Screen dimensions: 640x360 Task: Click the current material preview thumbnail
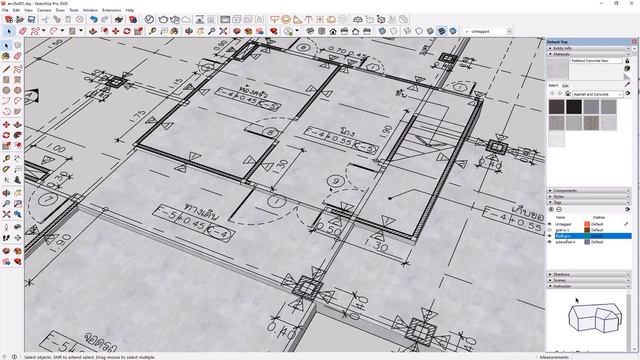(558, 68)
